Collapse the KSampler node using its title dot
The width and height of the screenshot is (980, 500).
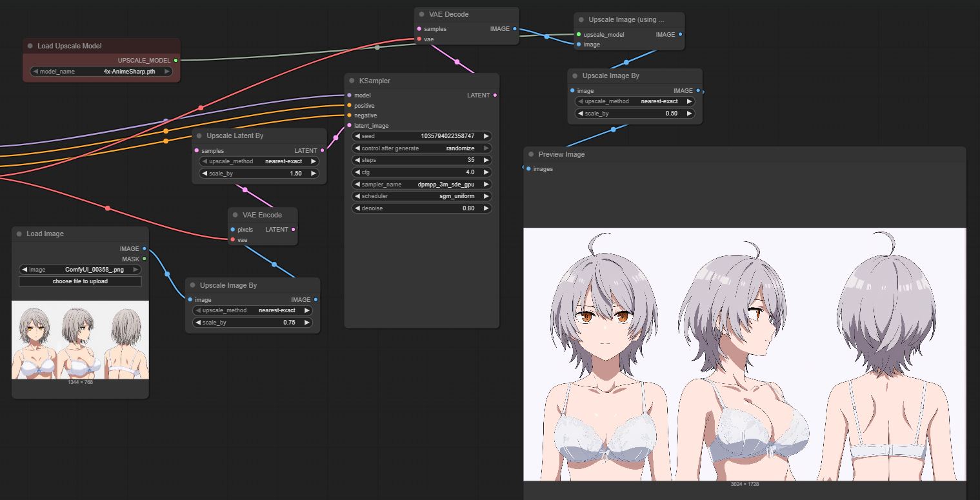pos(352,81)
